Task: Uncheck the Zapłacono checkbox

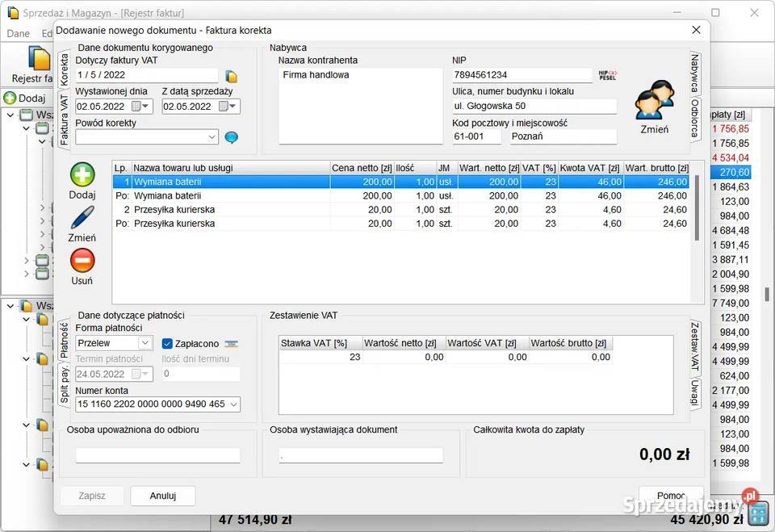Action: pos(168,343)
